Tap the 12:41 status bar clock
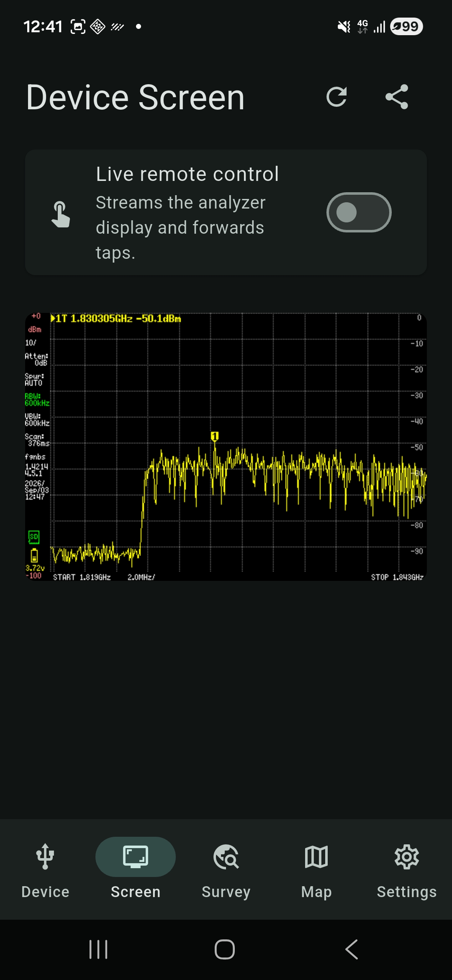The width and height of the screenshot is (452, 980). pos(43,27)
